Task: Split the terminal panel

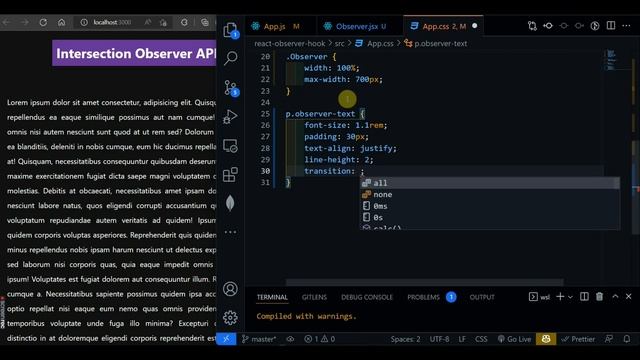Action: [x=584, y=297]
